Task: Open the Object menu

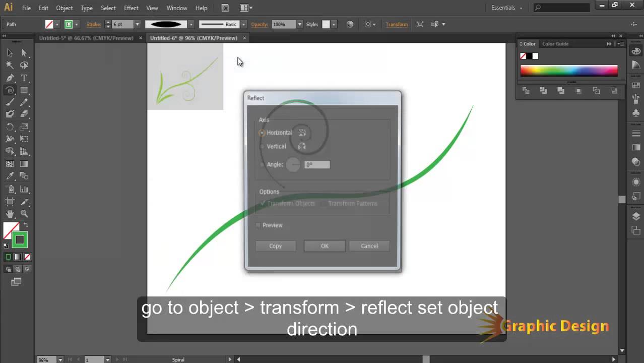Action: tap(64, 8)
